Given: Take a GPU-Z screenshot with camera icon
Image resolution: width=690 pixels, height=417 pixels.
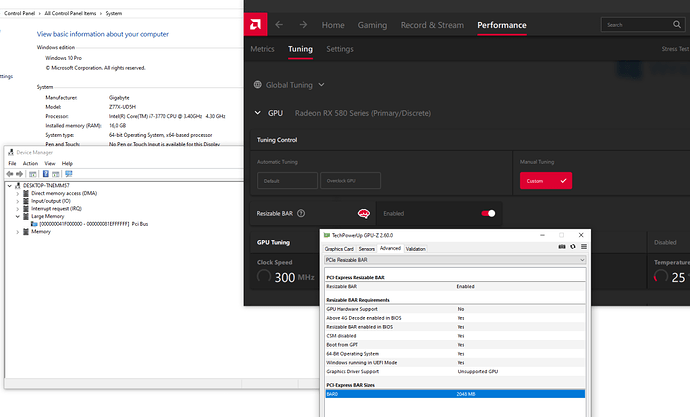Looking at the screenshot, I should [562, 247].
